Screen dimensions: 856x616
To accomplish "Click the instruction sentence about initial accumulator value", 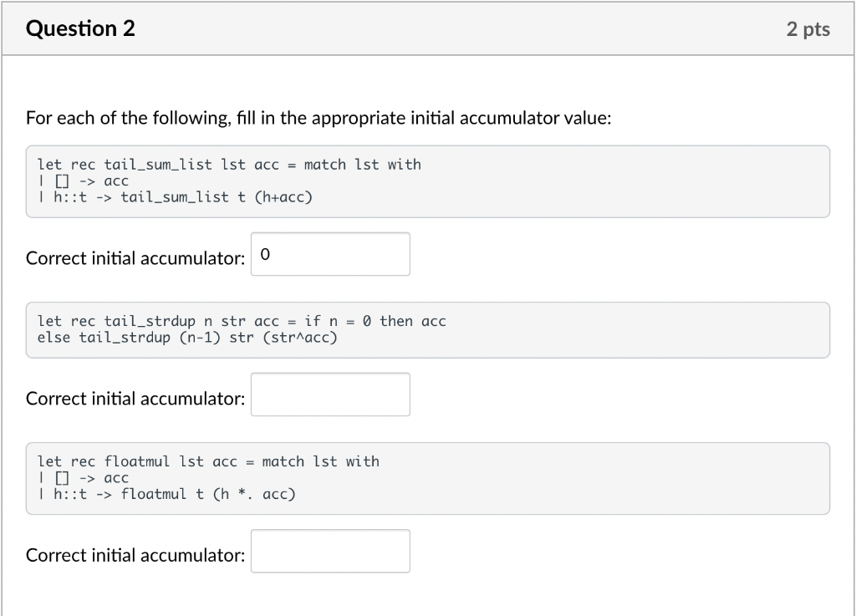I will pos(318,119).
